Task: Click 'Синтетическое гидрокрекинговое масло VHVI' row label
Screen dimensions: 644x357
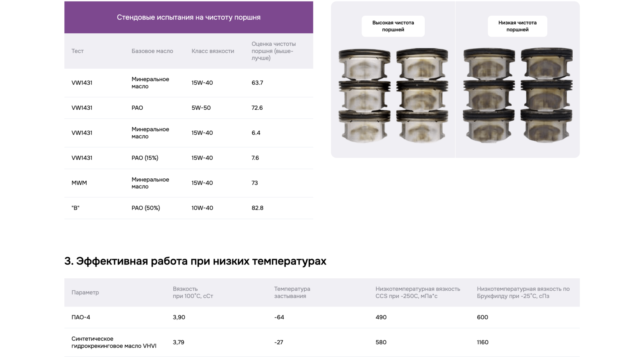Action: point(114,342)
